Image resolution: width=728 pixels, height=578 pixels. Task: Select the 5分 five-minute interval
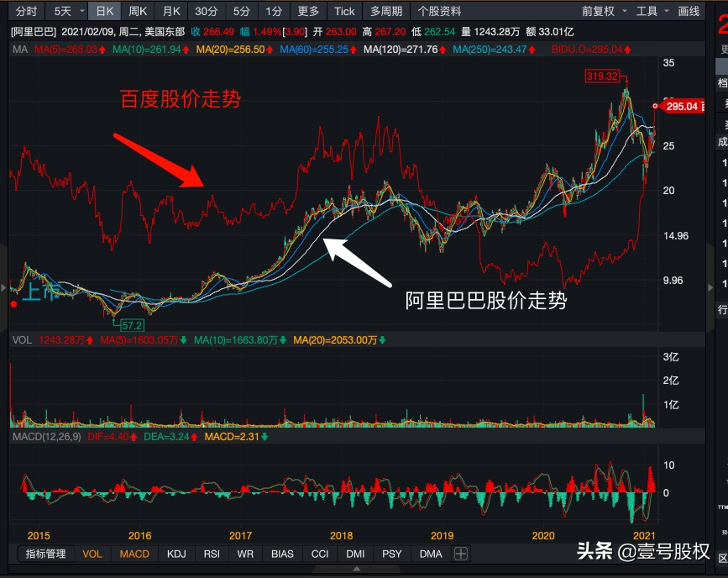tap(241, 11)
